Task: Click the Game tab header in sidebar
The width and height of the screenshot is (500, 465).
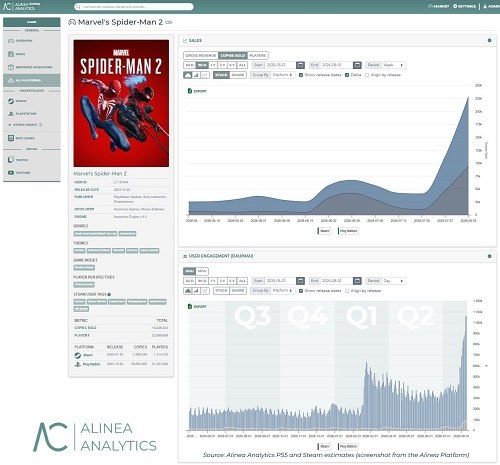Action: point(32,22)
